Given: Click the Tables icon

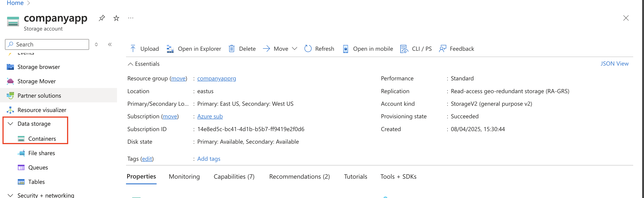Looking at the screenshot, I should pyautogui.click(x=21, y=182).
